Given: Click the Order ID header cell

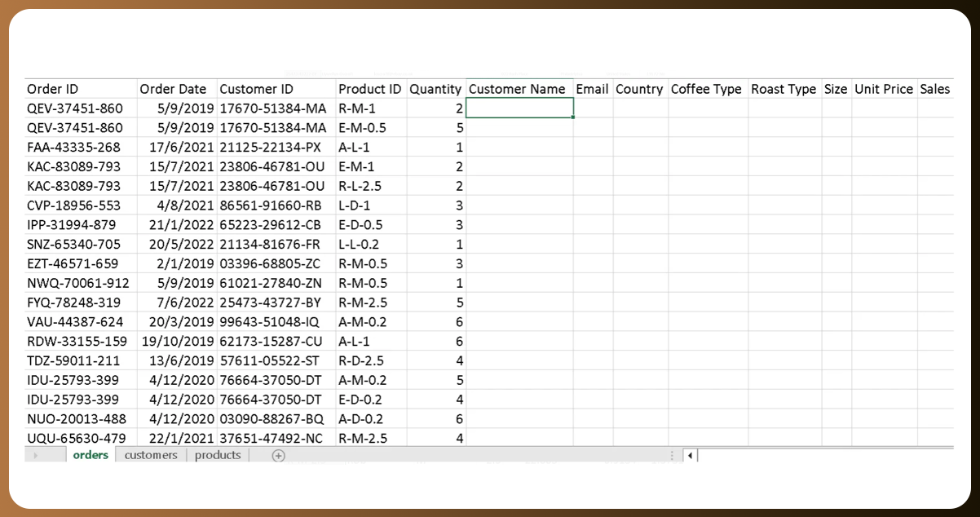Looking at the screenshot, I should pyautogui.click(x=80, y=89).
